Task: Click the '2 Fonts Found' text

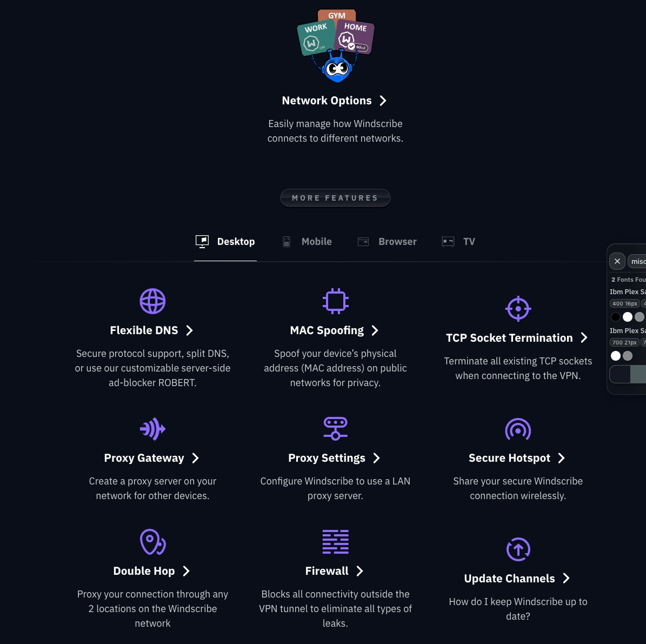Action: (629, 280)
